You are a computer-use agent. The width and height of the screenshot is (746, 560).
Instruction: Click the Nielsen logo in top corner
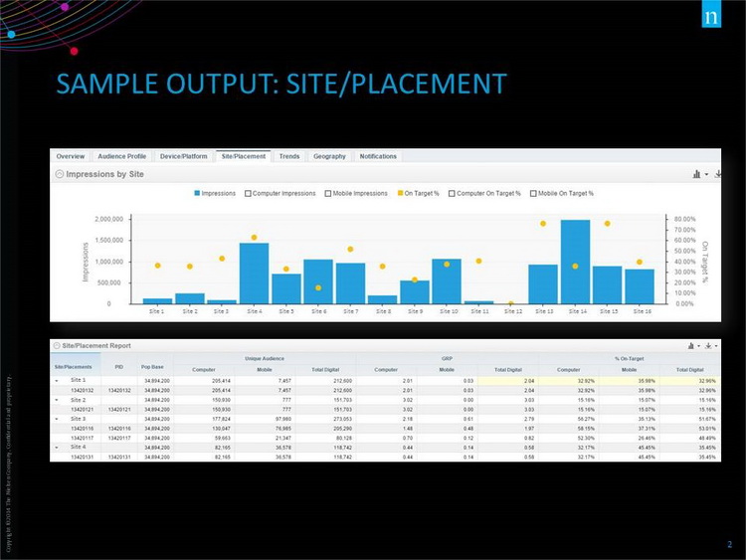709,18
